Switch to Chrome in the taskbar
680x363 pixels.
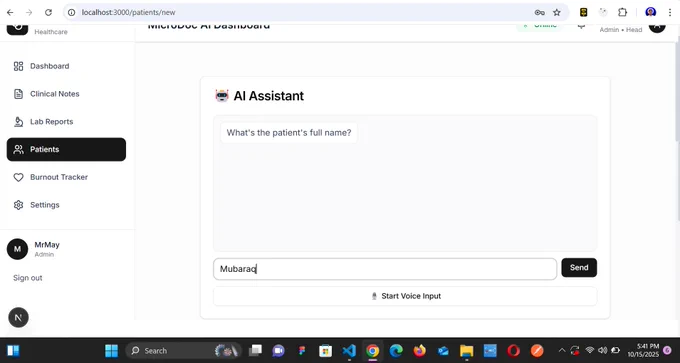[x=373, y=350]
